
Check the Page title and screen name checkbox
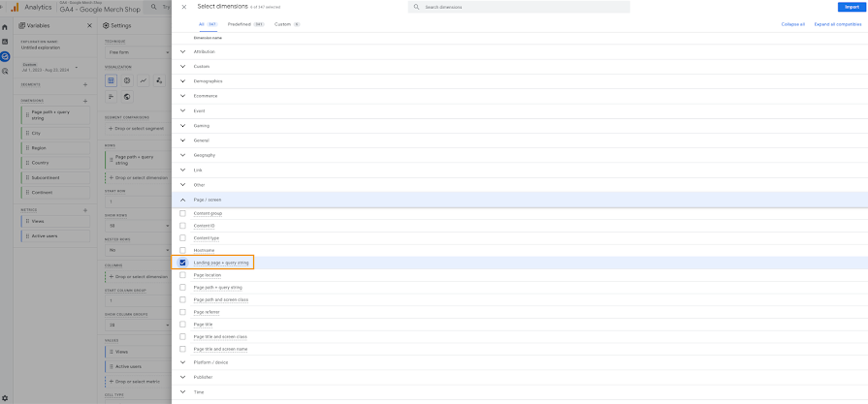(182, 349)
